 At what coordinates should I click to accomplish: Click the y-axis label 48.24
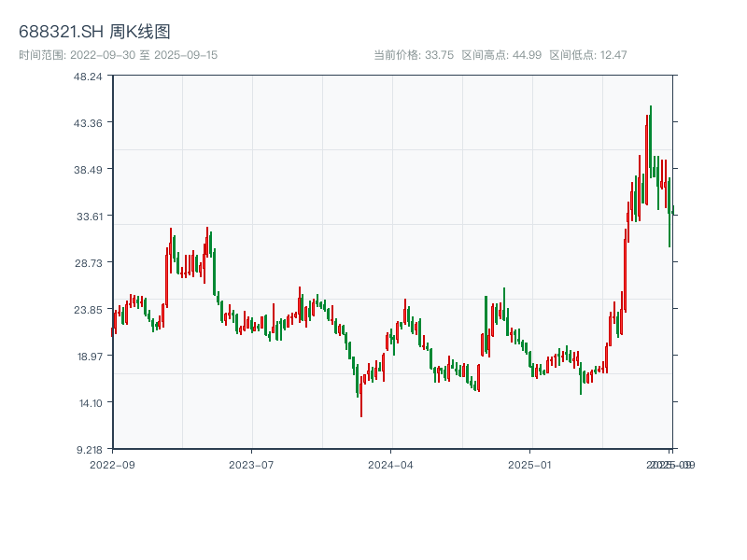[88, 77]
